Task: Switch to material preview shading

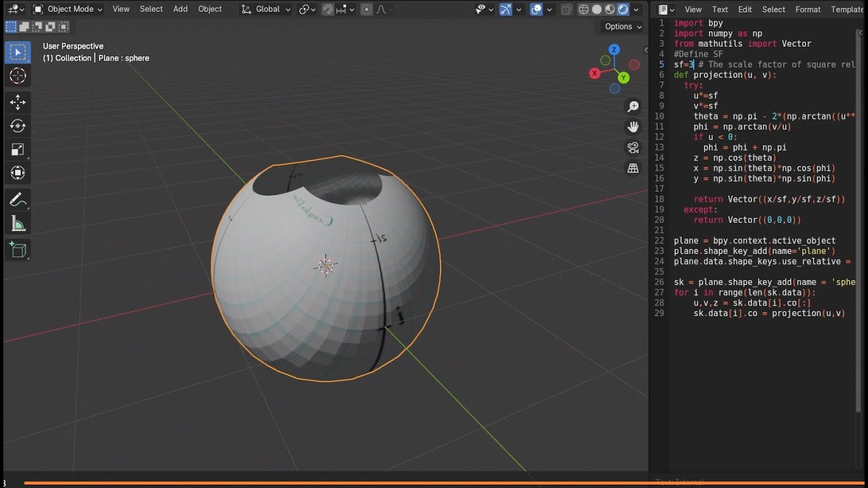Action: pos(610,9)
